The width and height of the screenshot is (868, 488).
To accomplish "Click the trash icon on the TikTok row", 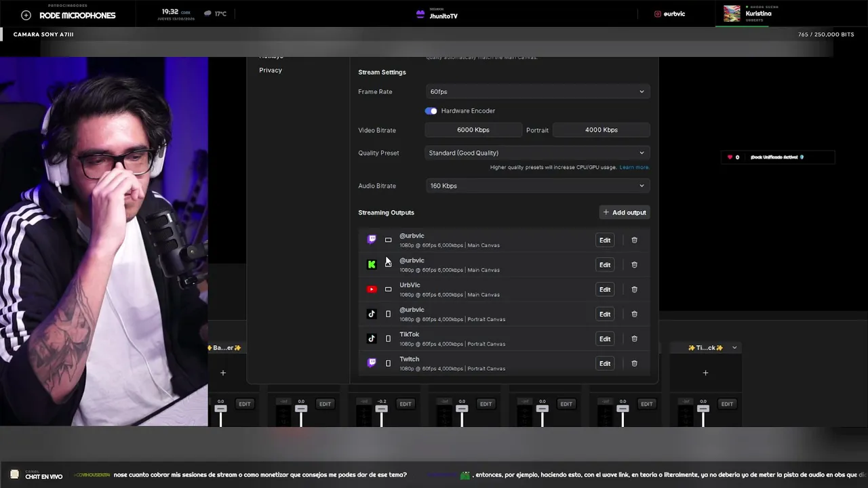I will click(635, 338).
